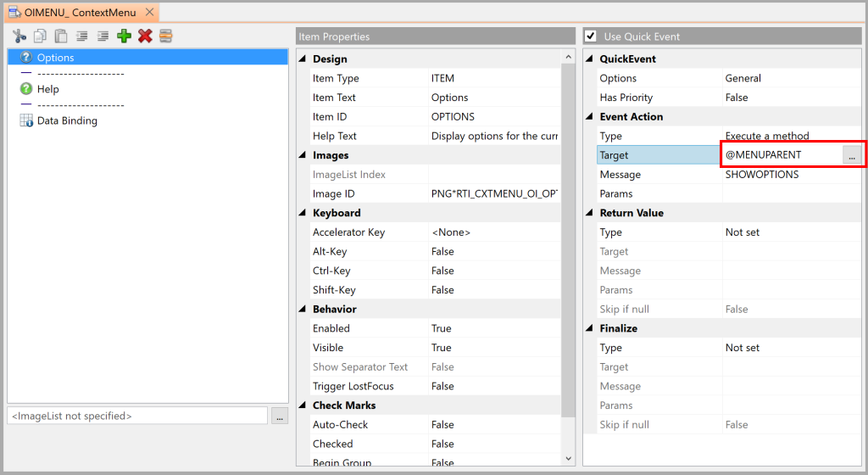This screenshot has height=475, width=868.
Task: Collapse the Return Value section
Action: click(589, 213)
